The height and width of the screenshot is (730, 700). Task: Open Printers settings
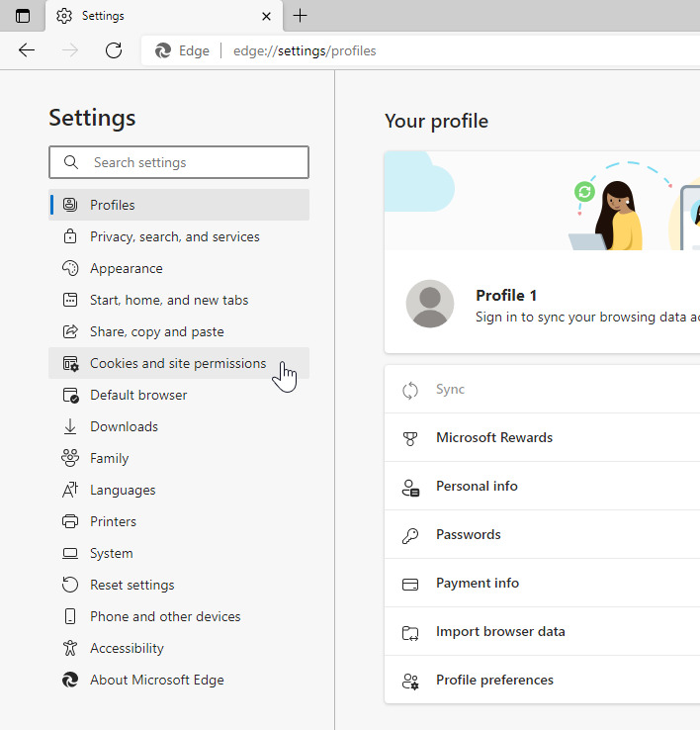[179, 521]
